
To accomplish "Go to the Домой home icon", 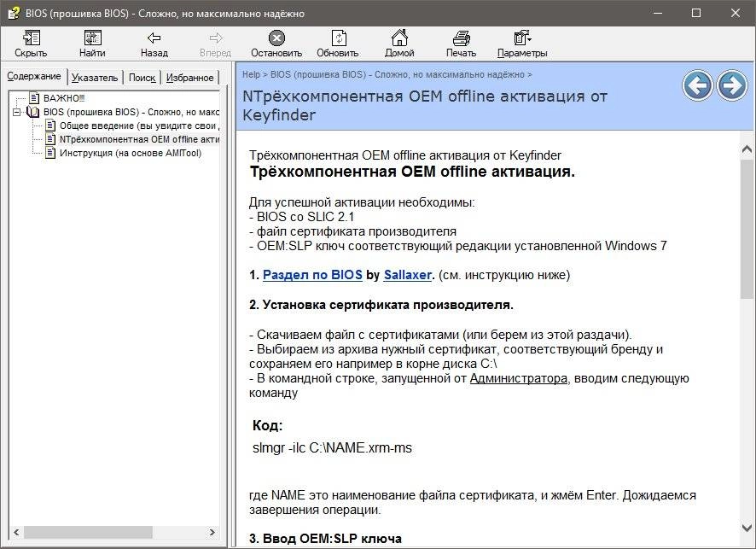I will (399, 38).
